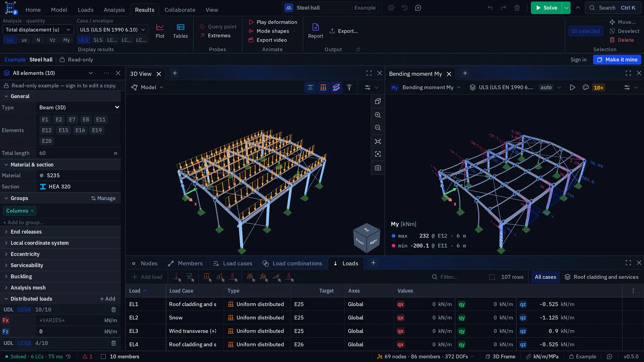Image resolution: width=644 pixels, height=362 pixels.
Task: Open the Total displacement |u| quantity dropdown
Action: 38,30
